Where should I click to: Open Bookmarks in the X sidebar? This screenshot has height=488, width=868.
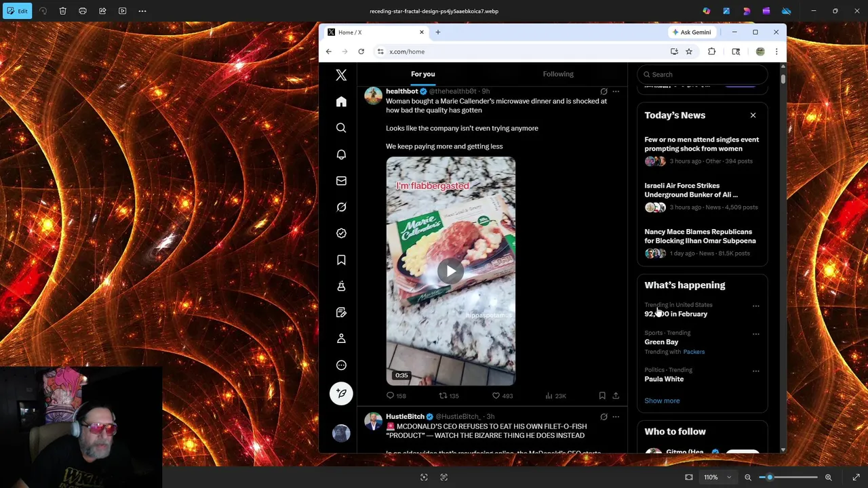[x=341, y=260]
